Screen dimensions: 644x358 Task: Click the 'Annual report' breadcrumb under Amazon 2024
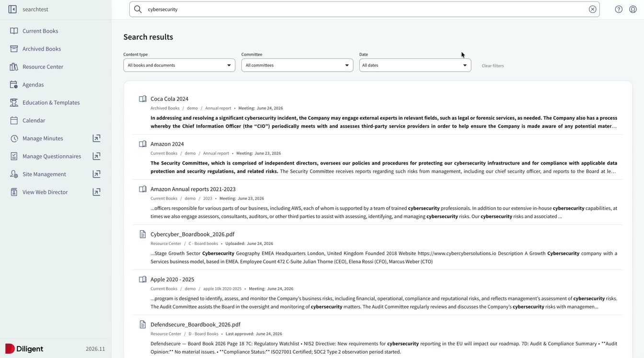[x=216, y=154]
